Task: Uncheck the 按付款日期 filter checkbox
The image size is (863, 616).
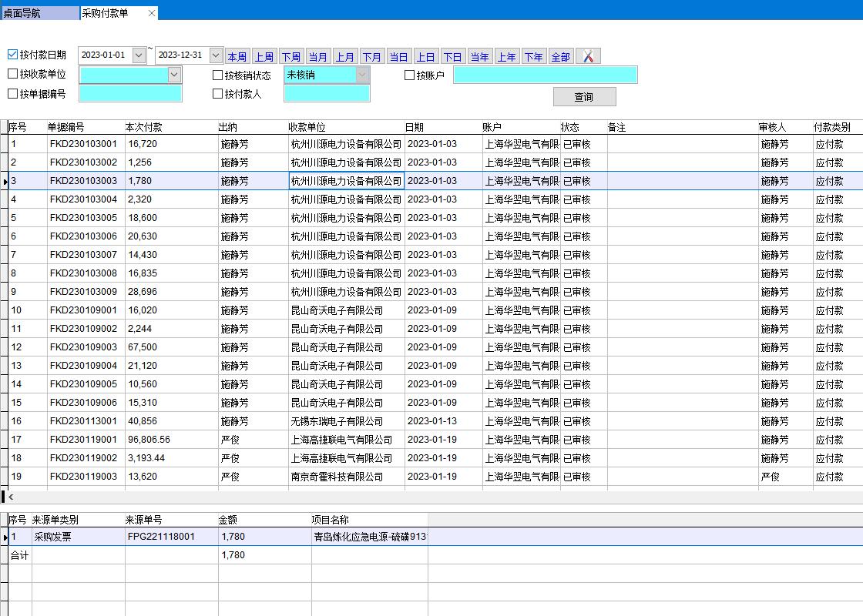Action: (11, 54)
